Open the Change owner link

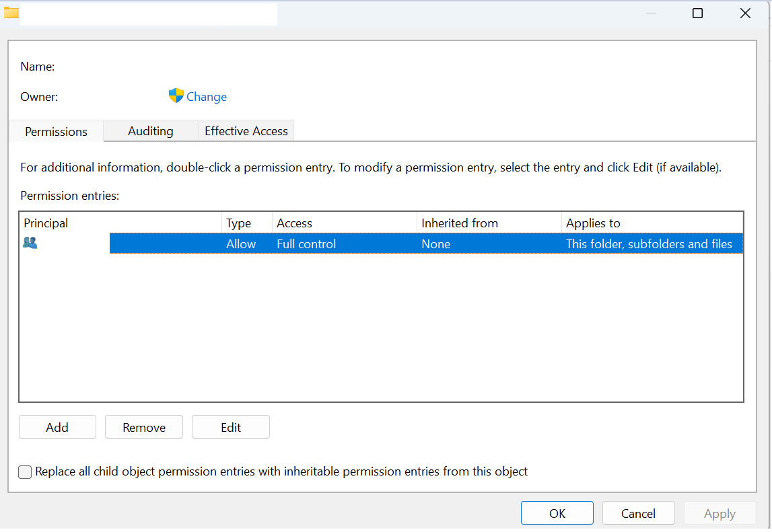click(207, 97)
